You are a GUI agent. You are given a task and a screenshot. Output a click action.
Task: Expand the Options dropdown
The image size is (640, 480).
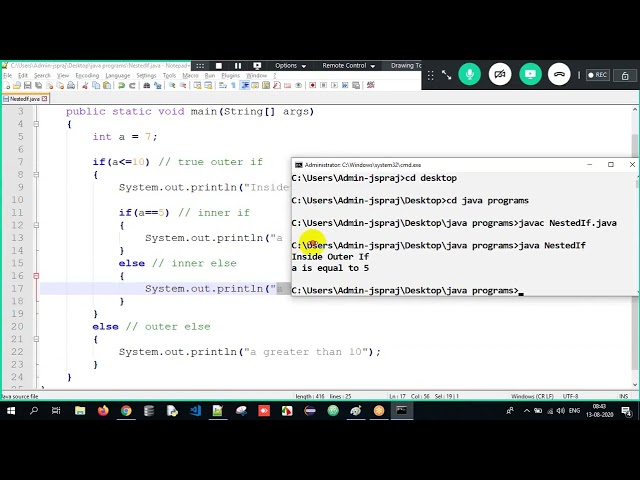[x=290, y=66]
